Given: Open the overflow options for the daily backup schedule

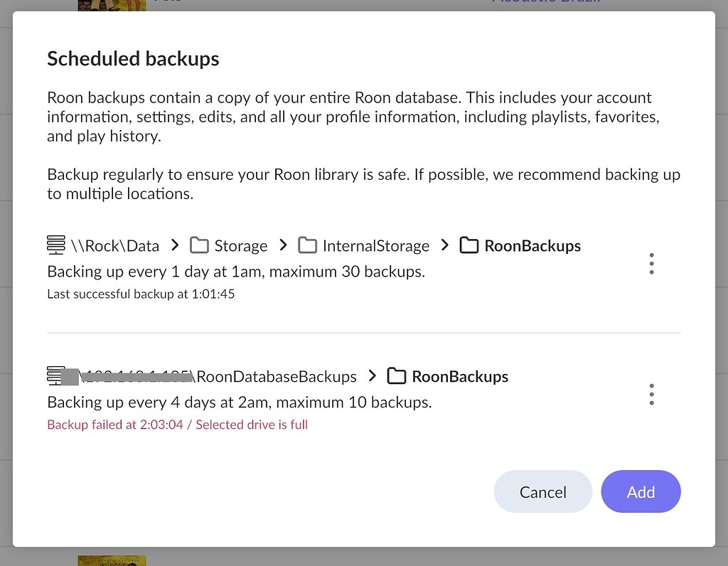Looking at the screenshot, I should coord(651,263).
